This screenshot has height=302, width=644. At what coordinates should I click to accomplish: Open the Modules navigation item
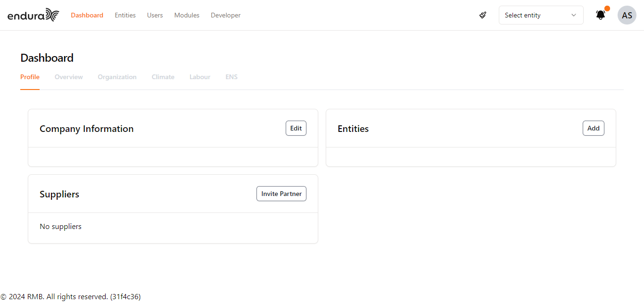(x=187, y=15)
